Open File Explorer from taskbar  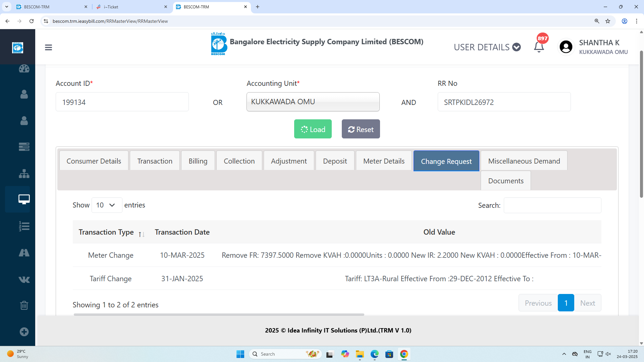click(360, 354)
